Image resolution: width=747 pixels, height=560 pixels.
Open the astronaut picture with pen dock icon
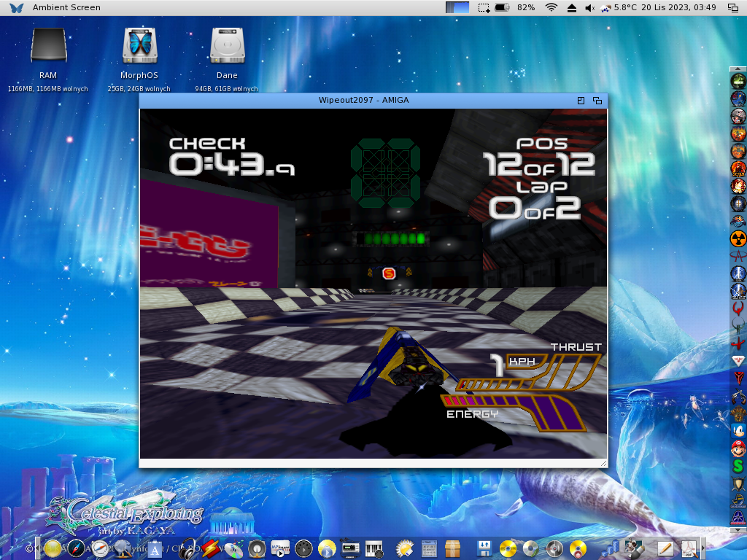(635, 548)
